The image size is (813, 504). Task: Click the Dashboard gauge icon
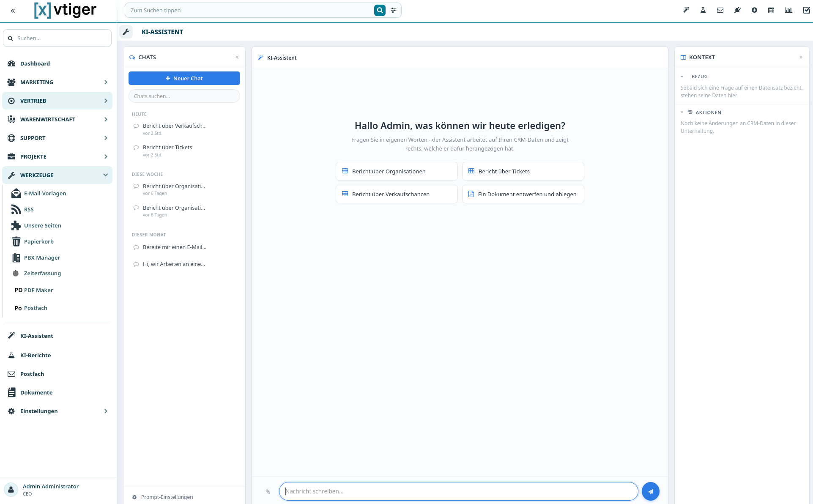click(11, 63)
